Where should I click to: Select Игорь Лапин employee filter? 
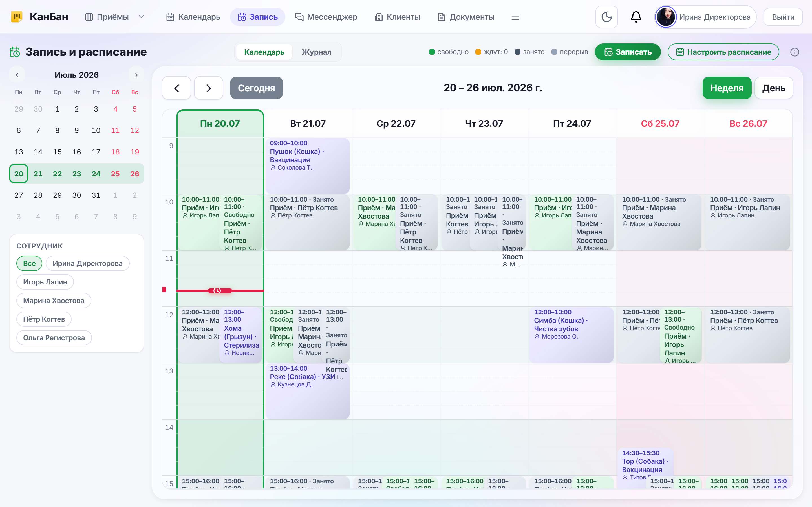click(45, 282)
